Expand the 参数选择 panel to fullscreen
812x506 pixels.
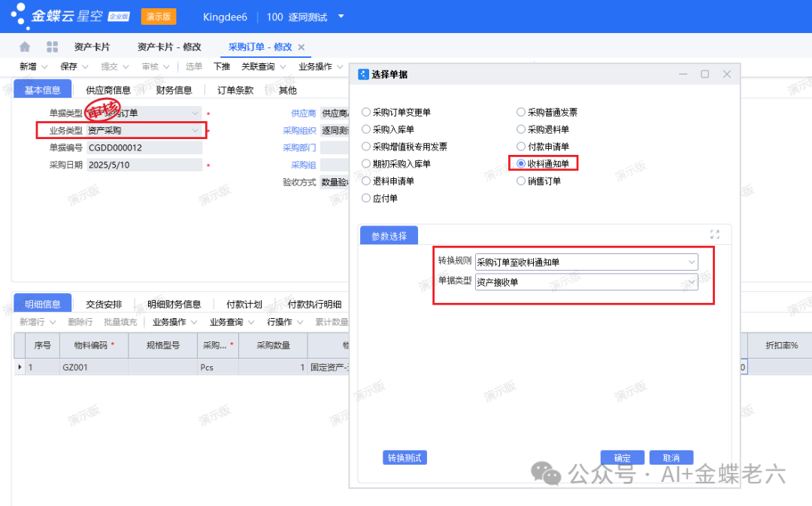715,235
